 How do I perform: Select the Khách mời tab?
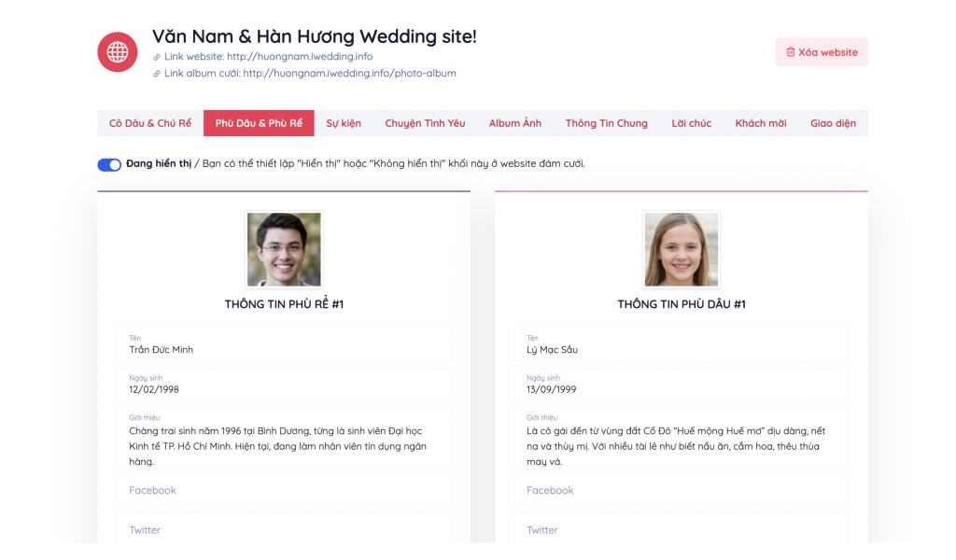(760, 122)
